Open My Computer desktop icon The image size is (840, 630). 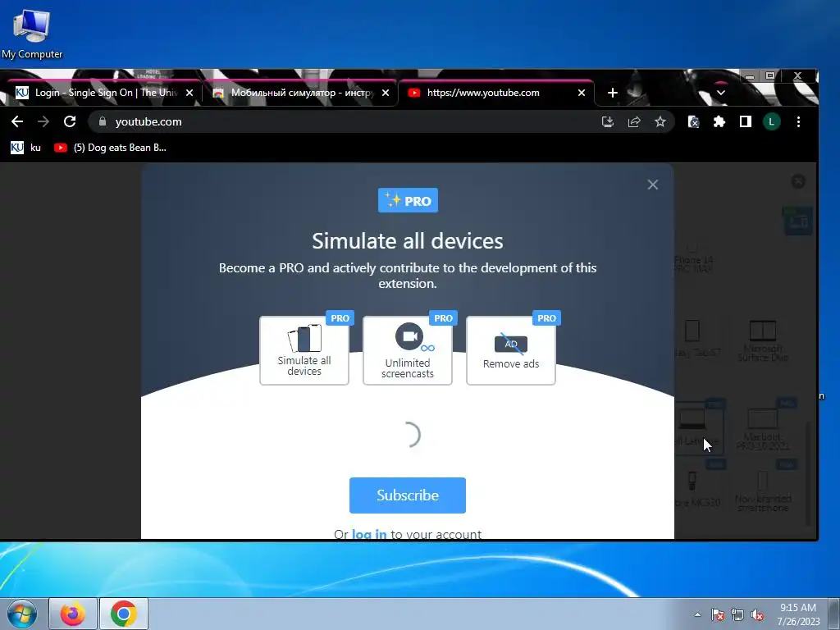click(32, 33)
